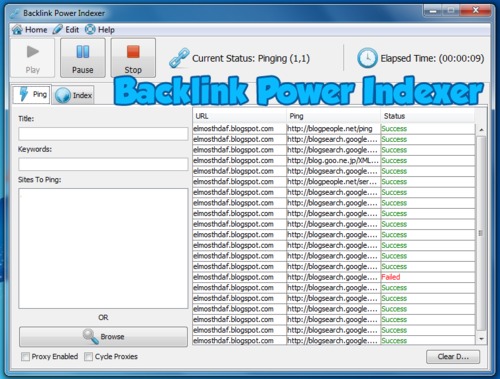Focus the Keywords input field

coord(103,164)
